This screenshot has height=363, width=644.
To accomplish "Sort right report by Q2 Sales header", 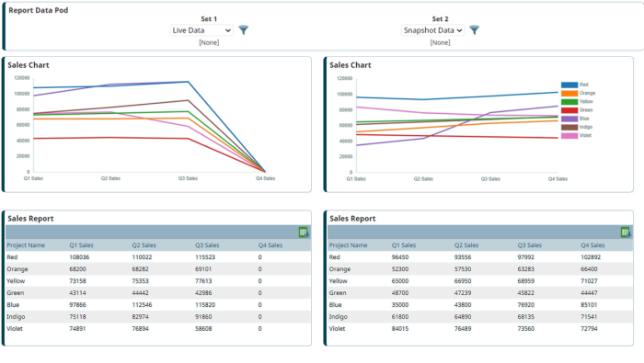I will pos(466,245).
